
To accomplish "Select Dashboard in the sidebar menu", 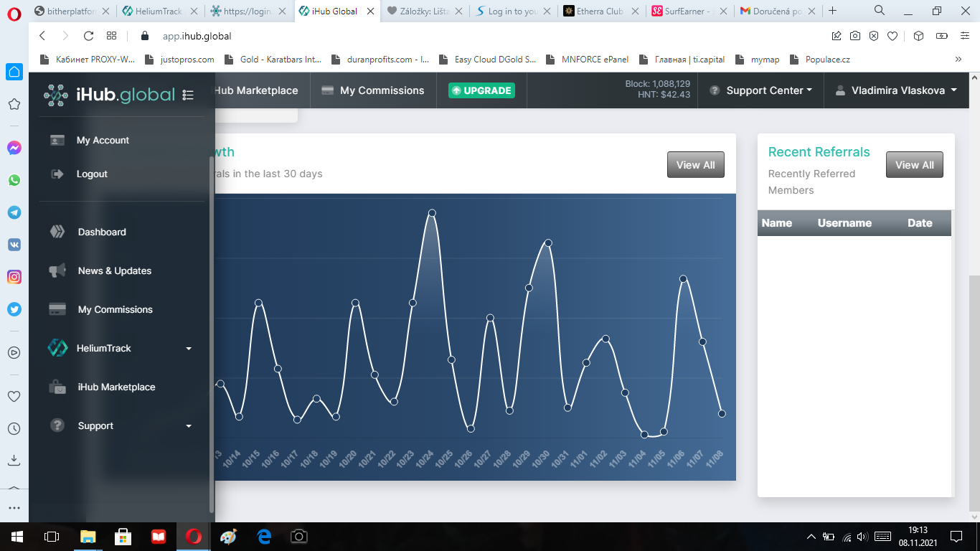I will [102, 232].
